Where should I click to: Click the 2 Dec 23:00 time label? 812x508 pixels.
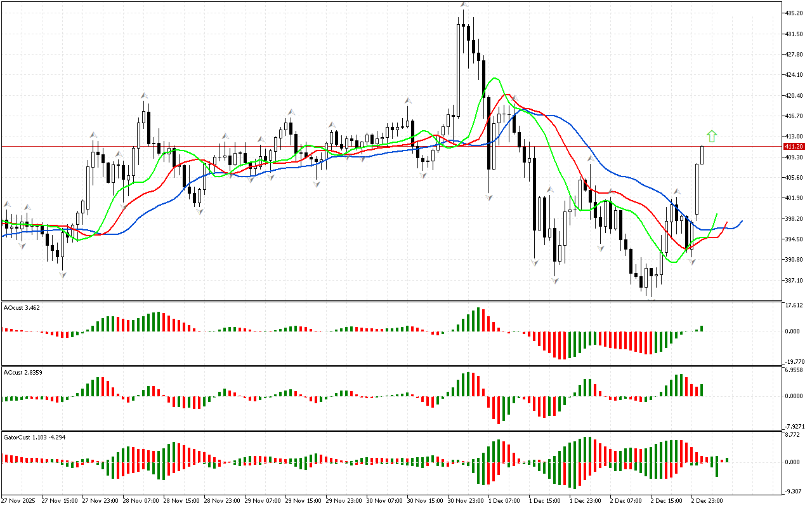click(707, 500)
